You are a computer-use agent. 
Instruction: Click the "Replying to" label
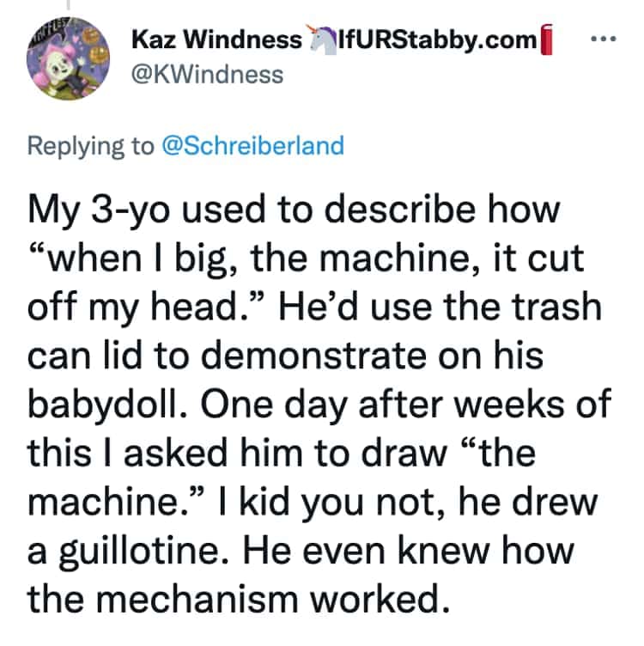pyautogui.click(x=90, y=144)
